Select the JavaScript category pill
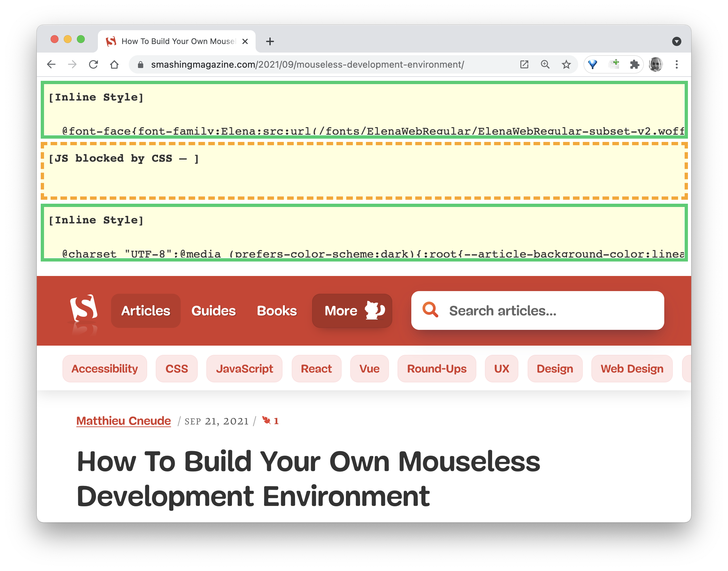This screenshot has height=571, width=728. coord(245,369)
